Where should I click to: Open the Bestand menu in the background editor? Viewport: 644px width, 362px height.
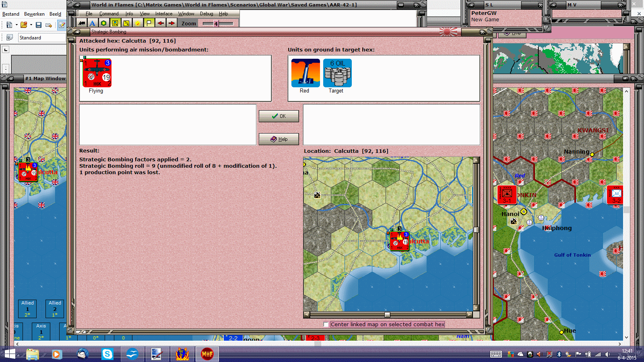11,14
